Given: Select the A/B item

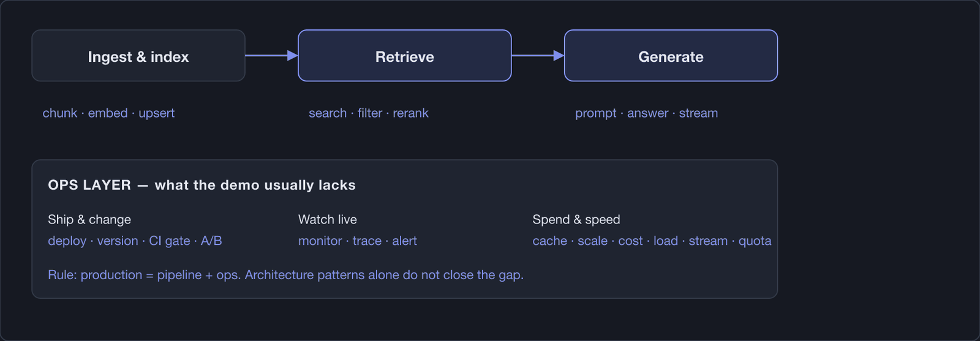Looking at the screenshot, I should [211, 241].
